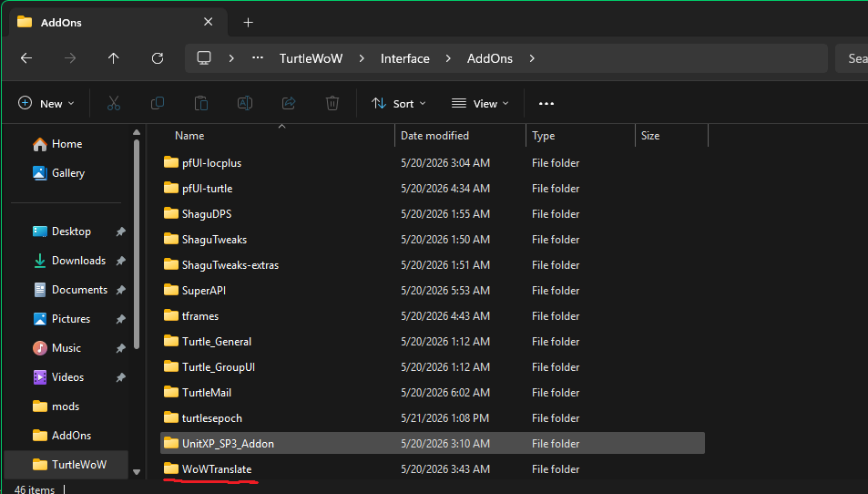Image resolution: width=868 pixels, height=494 pixels.
Task: Click the Share icon in toolbar
Action: point(289,103)
